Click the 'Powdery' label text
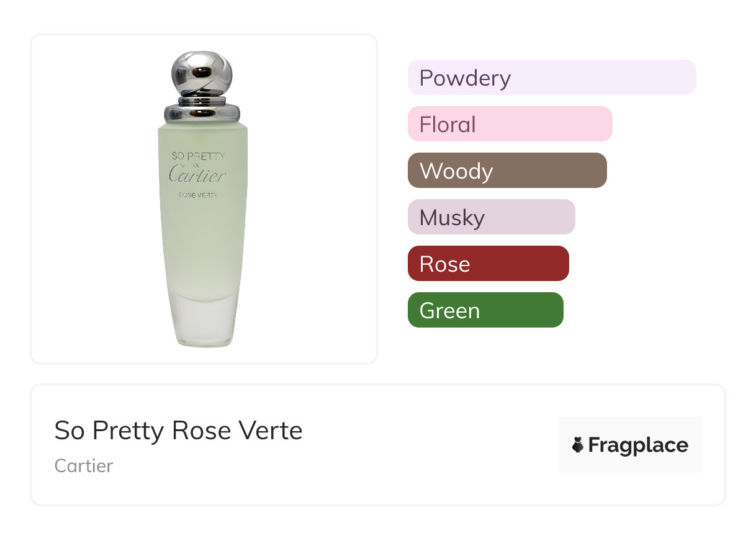The height and width of the screenshot is (536, 756). point(465,78)
